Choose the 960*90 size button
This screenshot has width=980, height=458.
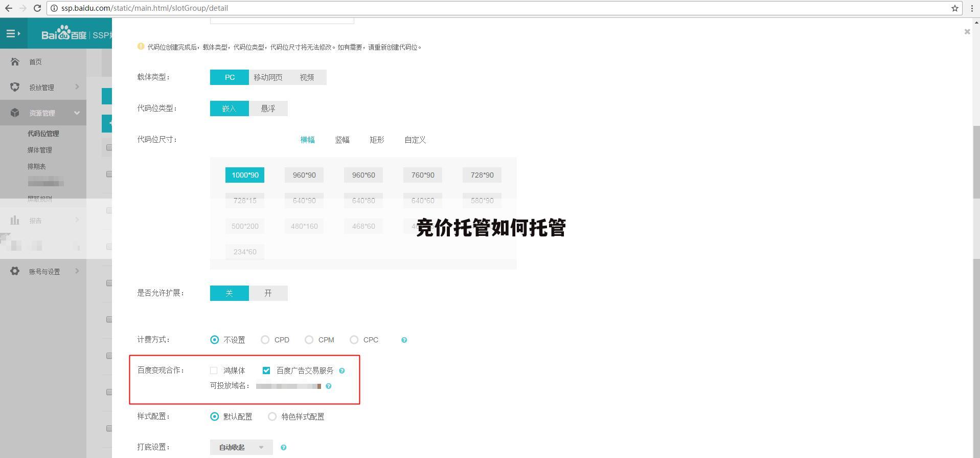tap(304, 175)
